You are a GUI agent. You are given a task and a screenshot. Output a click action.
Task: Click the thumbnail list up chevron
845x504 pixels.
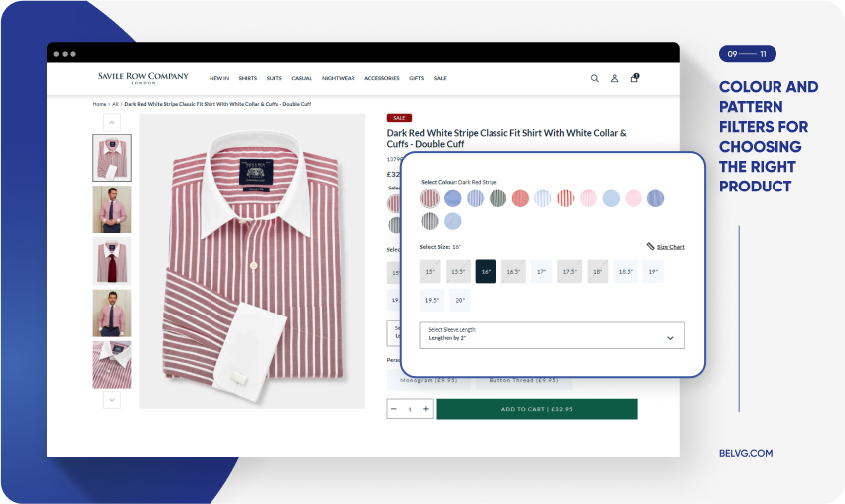click(112, 123)
